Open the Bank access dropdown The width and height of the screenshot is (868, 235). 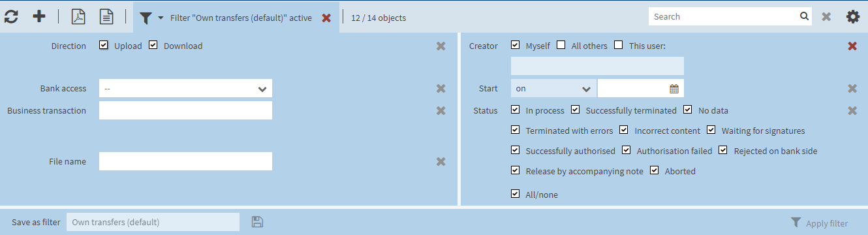coord(185,89)
